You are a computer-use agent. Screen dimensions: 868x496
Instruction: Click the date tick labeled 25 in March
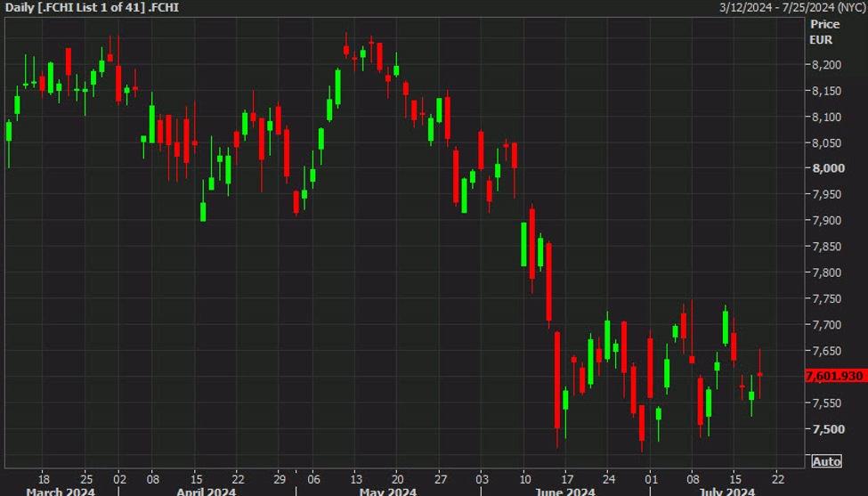coord(86,479)
